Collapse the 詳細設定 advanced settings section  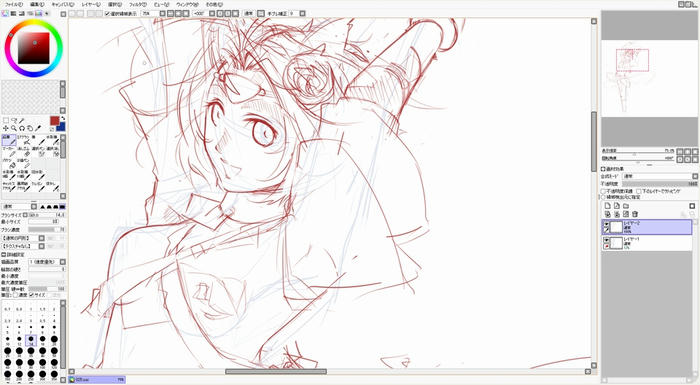pyautogui.click(x=4, y=255)
